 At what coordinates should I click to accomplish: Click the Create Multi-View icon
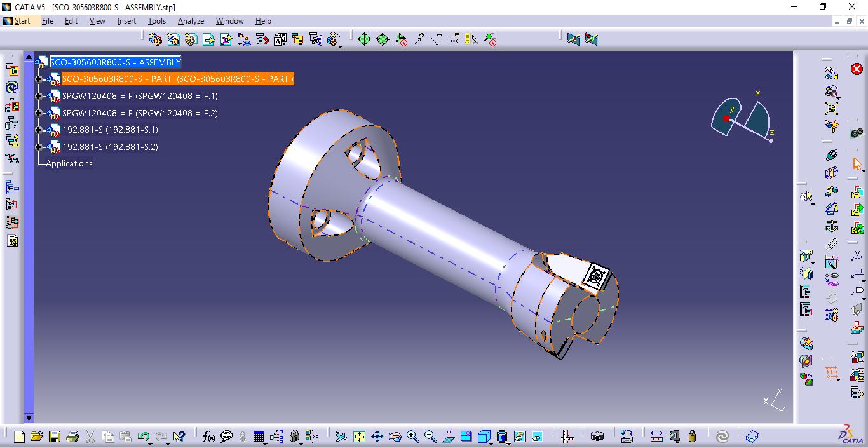pos(466,437)
